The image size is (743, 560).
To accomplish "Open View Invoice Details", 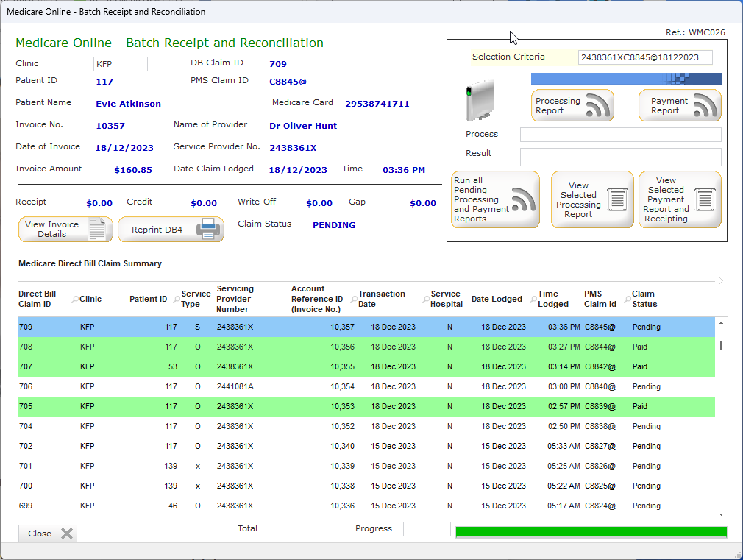I will 65,230.
